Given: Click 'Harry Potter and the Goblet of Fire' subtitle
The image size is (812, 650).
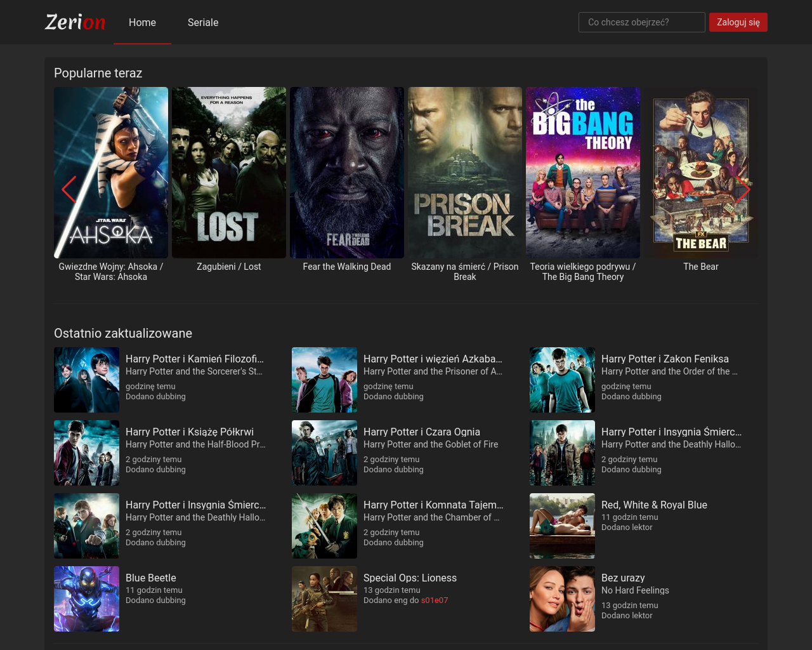Looking at the screenshot, I should pos(431,444).
